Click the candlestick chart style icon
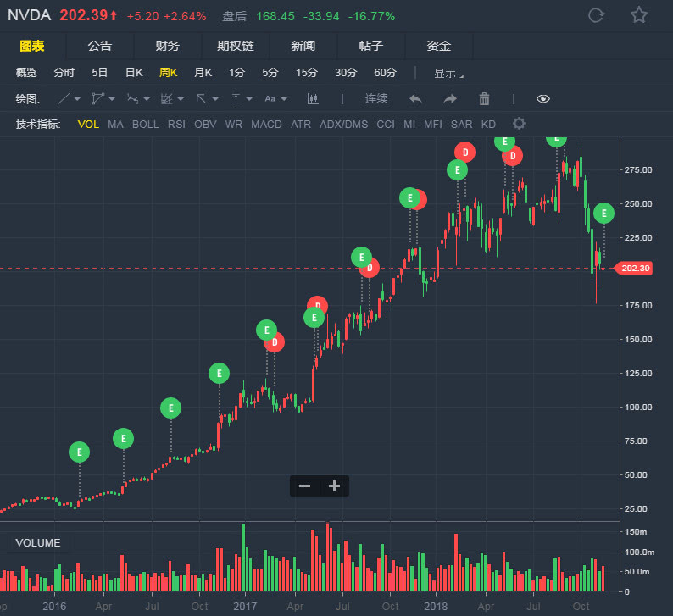Screen dimensions: 673x616 click(x=313, y=99)
